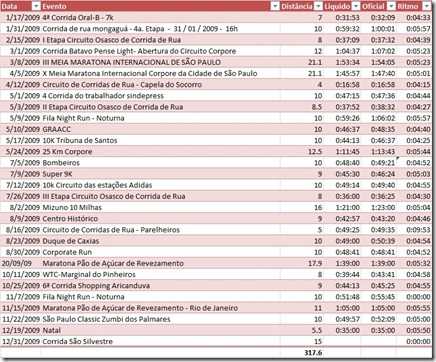Open the Oficial column filter dropdown

(391, 6)
